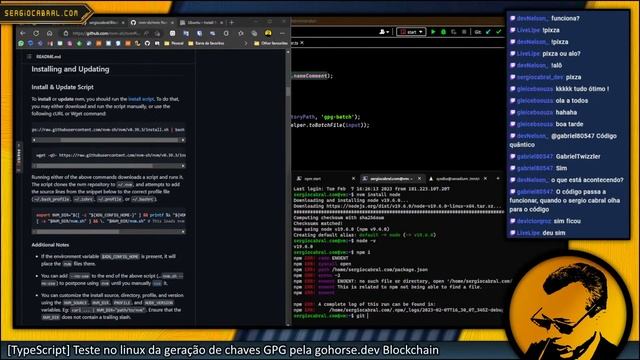Click chat message 'boa tarde'
This screenshot has height=360, width=640.
[x=569, y=124]
